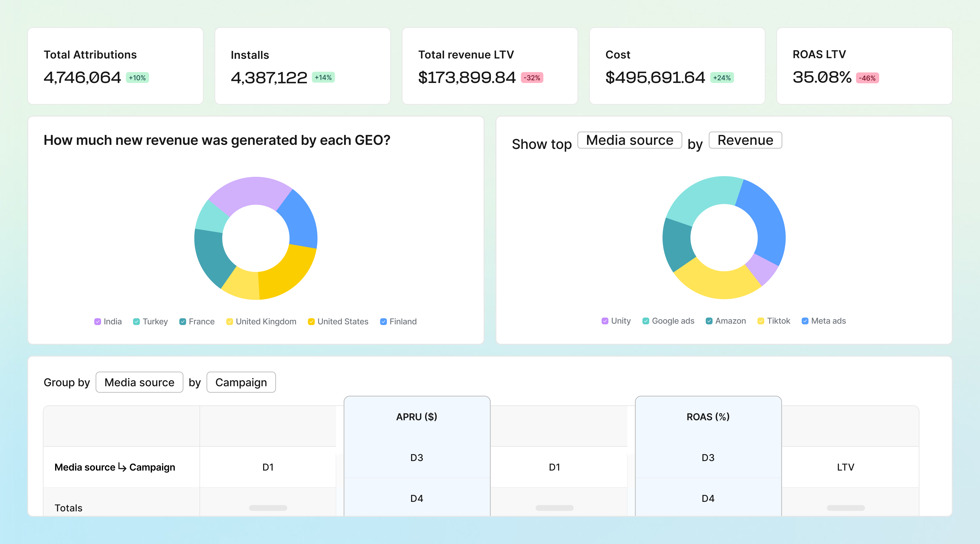Open the Campaign grouping selector
Screen dimensions: 980x544
241,382
